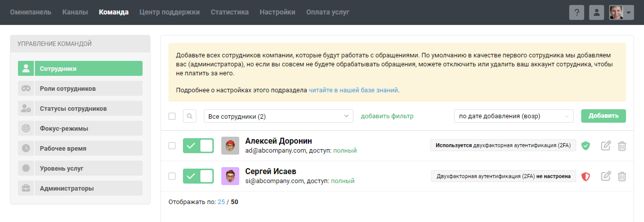
Task: Check the box for Сергей Исаев
Action: coord(172,176)
